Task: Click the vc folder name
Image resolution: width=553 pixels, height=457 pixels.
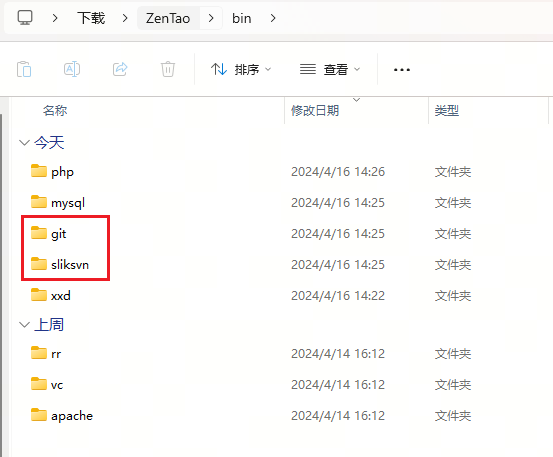Action: [x=57, y=385]
